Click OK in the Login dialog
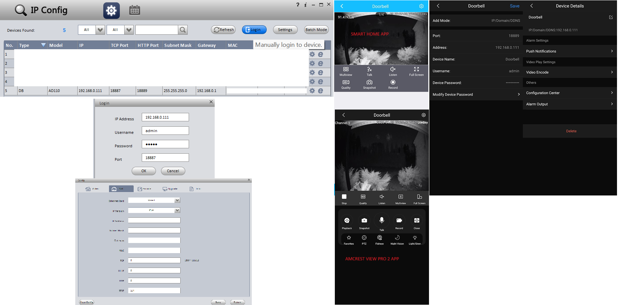 [144, 171]
